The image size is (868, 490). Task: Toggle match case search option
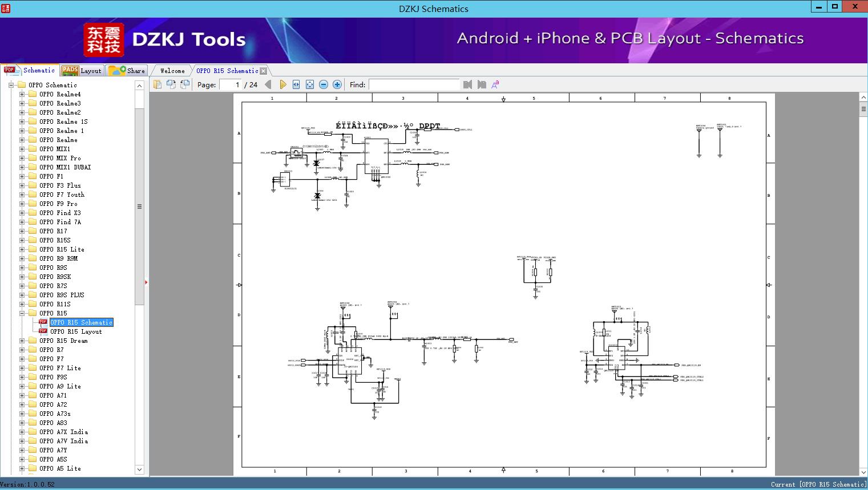point(495,84)
